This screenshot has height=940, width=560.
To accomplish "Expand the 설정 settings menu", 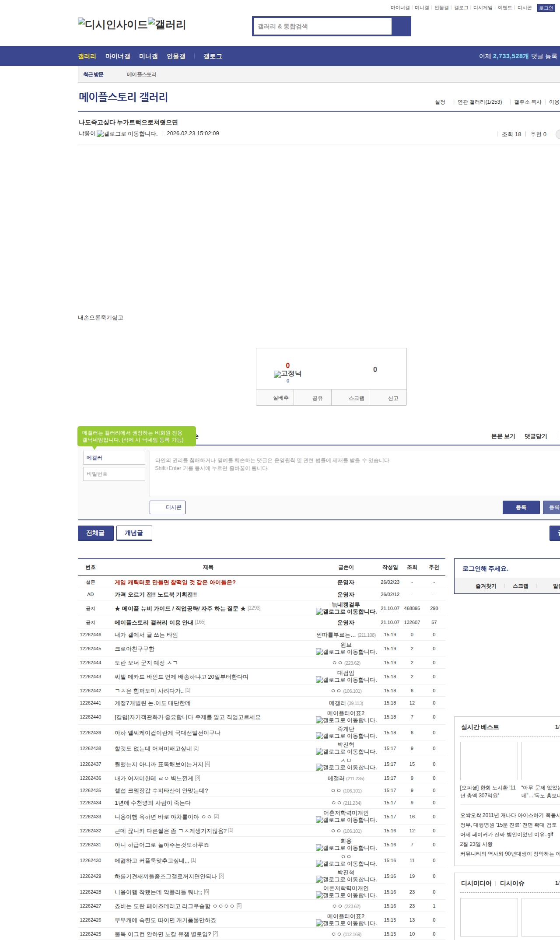I will [440, 102].
